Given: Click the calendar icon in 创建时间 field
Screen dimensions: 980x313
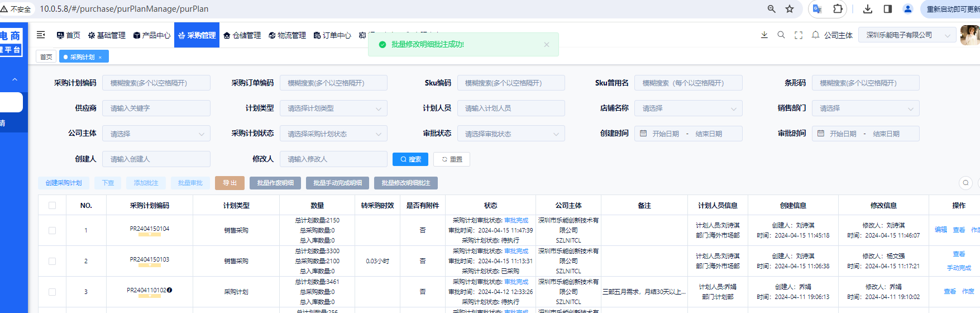Looking at the screenshot, I should (643, 134).
